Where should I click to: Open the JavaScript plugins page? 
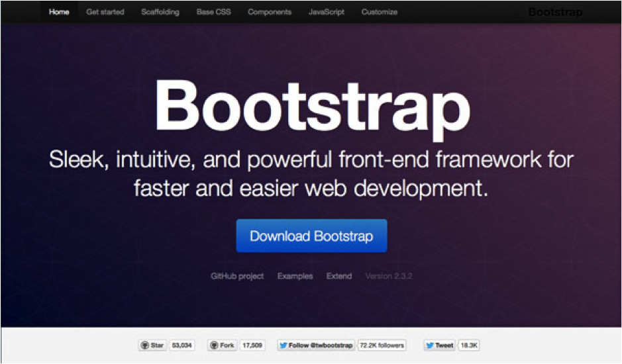coord(327,12)
